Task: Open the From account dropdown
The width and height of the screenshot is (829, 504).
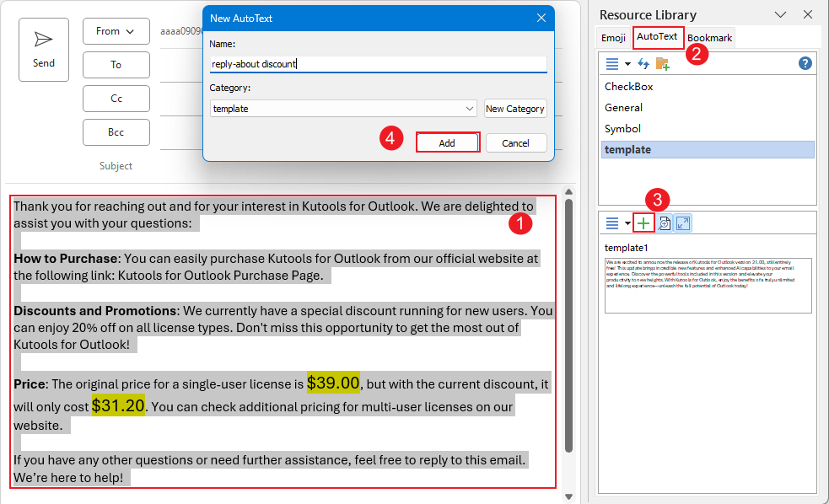Action: (x=116, y=31)
